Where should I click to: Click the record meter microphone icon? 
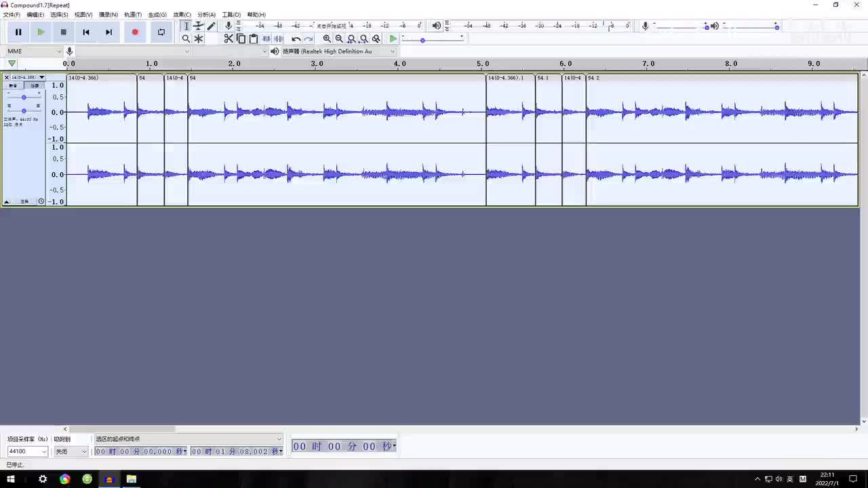(x=229, y=26)
